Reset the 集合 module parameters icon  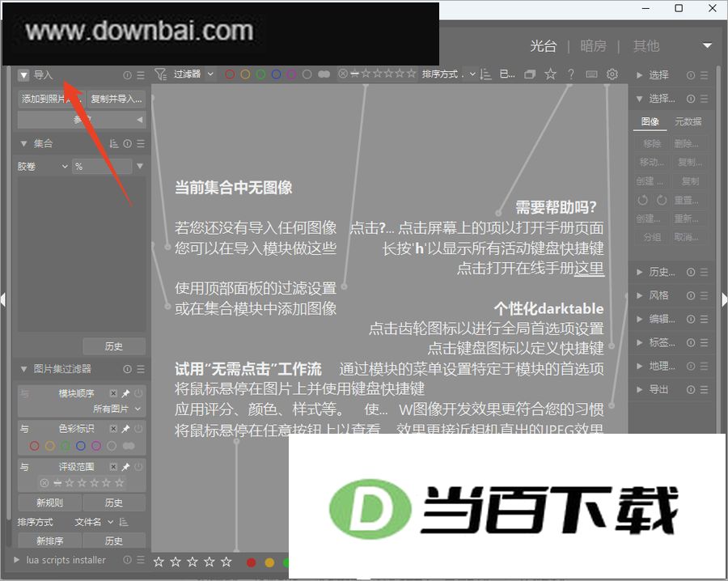pos(127,144)
